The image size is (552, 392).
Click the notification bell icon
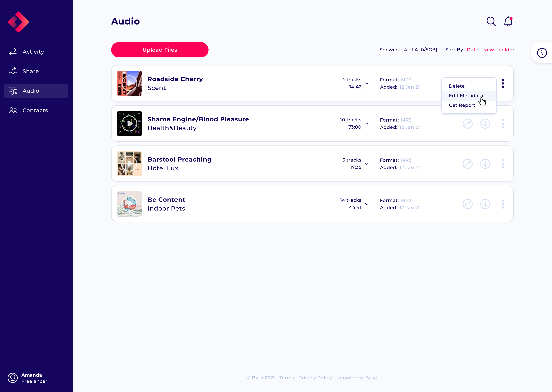(x=508, y=21)
